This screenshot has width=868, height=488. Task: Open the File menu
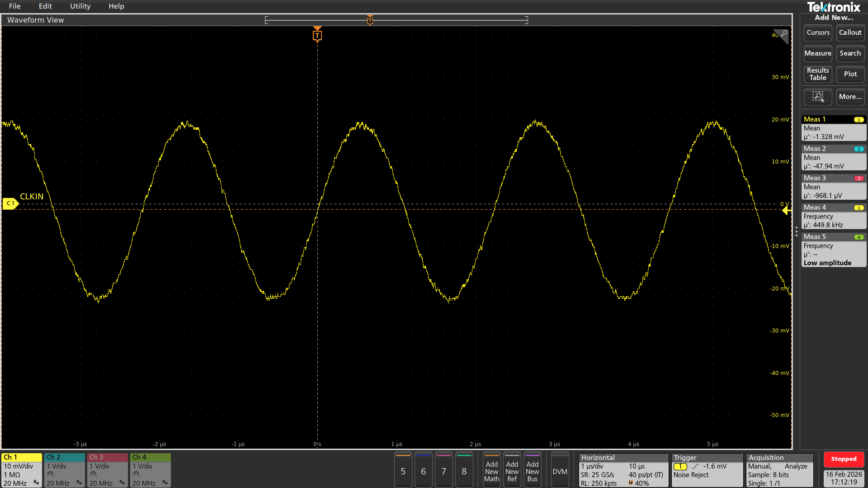[15, 6]
